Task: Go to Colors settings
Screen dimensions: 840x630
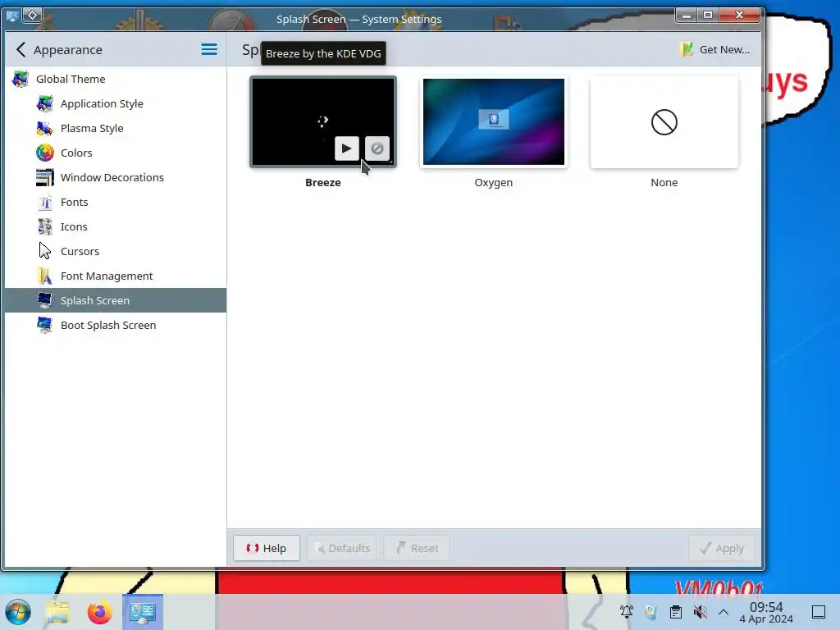Action: tap(116, 153)
